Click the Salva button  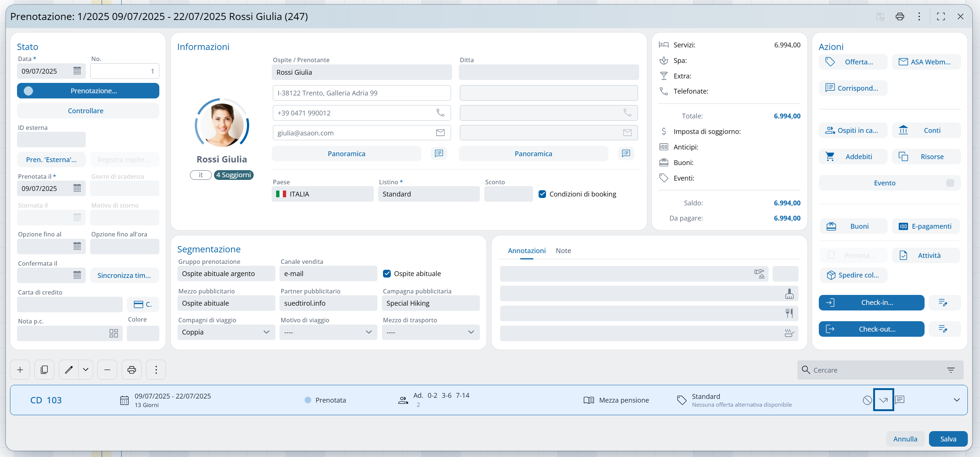(948, 439)
